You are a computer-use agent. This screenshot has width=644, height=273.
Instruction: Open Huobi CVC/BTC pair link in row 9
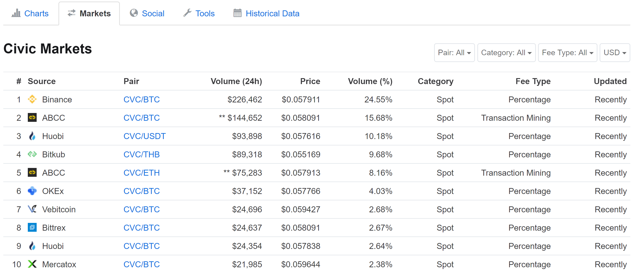click(x=141, y=246)
